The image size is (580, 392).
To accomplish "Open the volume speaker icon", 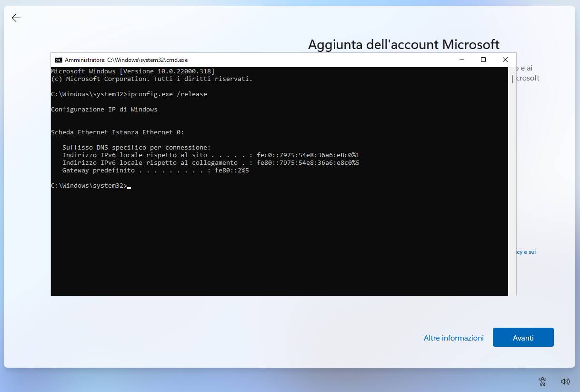I will pos(565,381).
